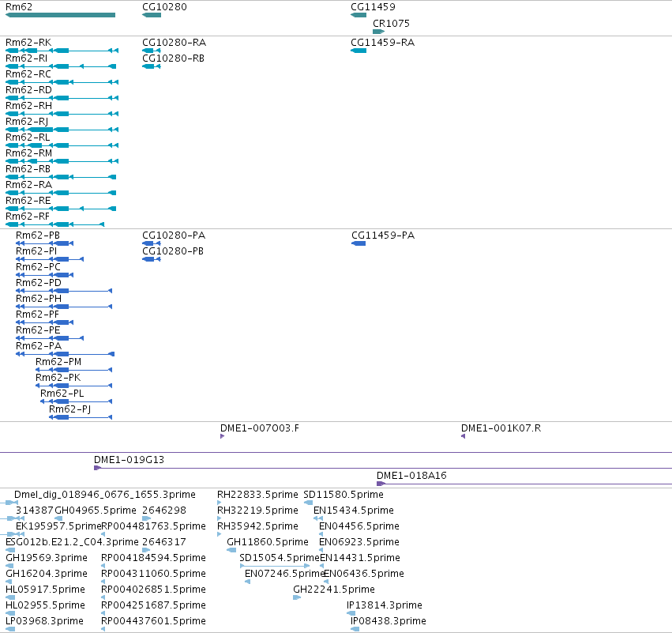The height and width of the screenshot is (633, 672).
Task: Click EST GH04965.5prime label
Action: click(x=96, y=511)
